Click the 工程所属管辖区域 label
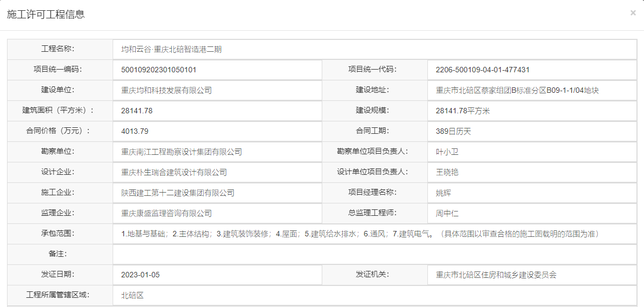This screenshot has height=307, width=644. 57,296
